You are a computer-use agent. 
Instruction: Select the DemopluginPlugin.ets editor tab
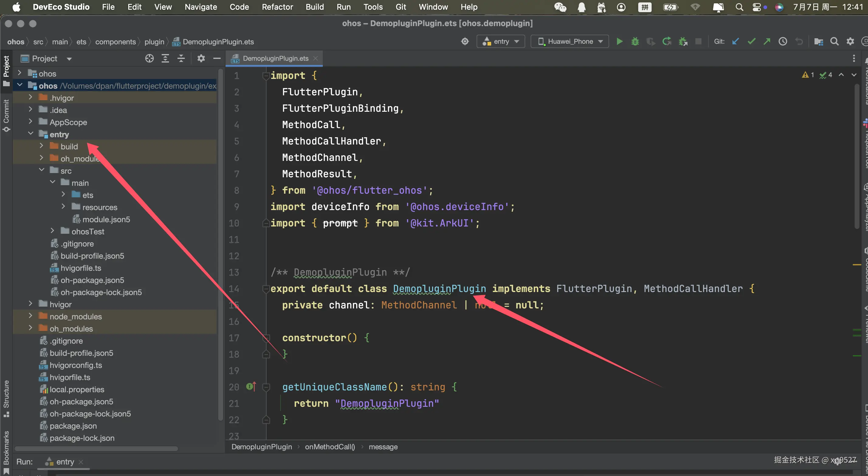coord(275,59)
